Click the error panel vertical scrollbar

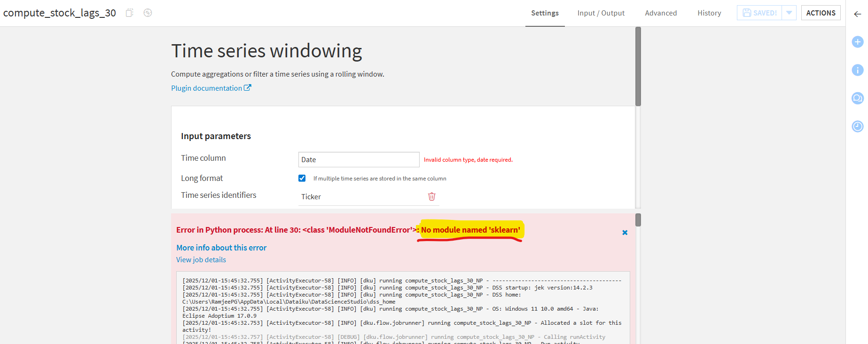[x=638, y=220]
